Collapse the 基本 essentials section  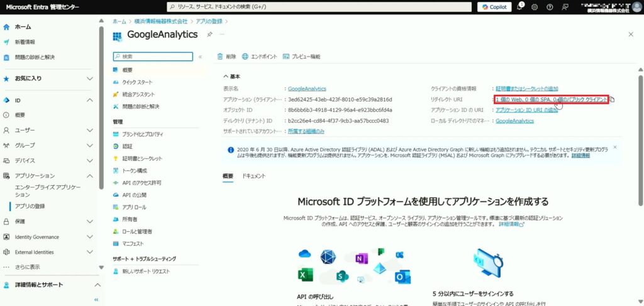[232, 76]
